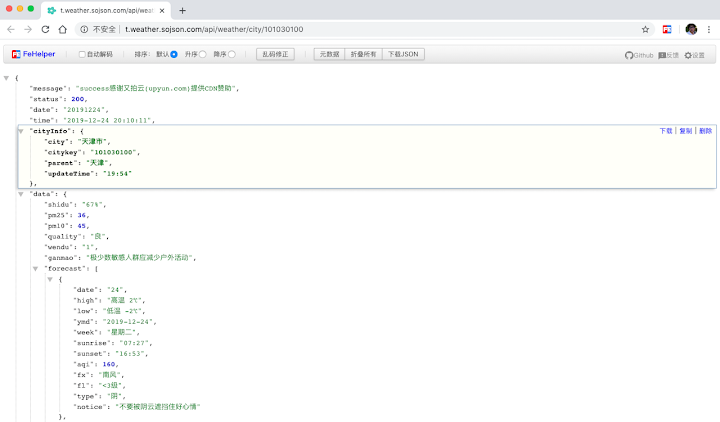Open the browser home page
The width and height of the screenshot is (720, 422).
(62, 29)
